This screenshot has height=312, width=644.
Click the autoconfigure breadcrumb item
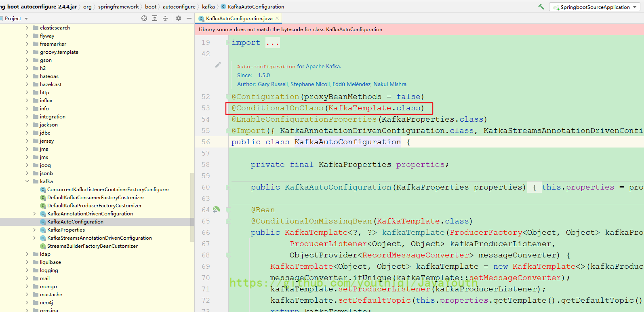coord(179,7)
